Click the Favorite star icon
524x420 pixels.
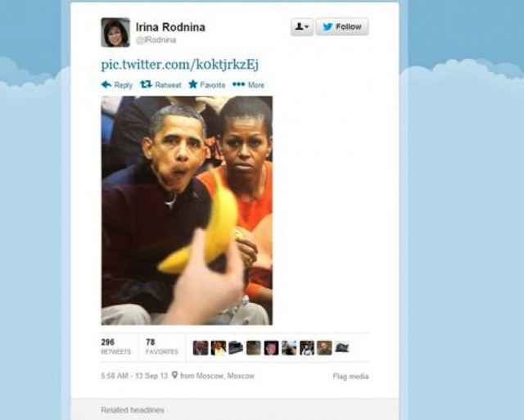(193, 84)
